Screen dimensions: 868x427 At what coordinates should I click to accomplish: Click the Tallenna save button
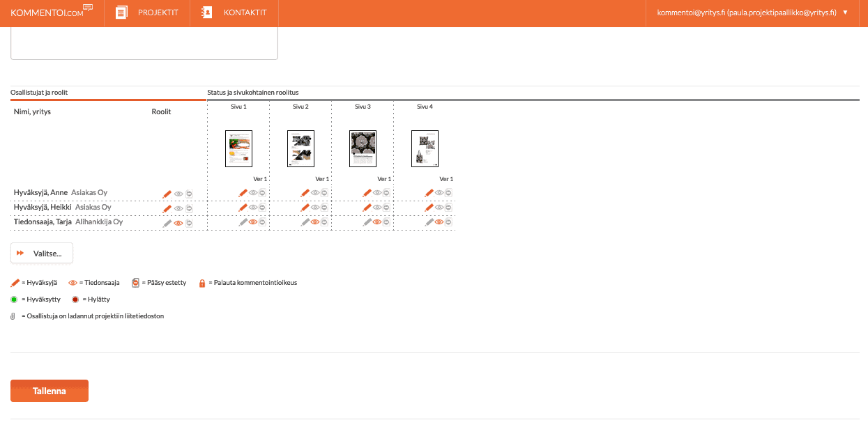[x=50, y=391]
